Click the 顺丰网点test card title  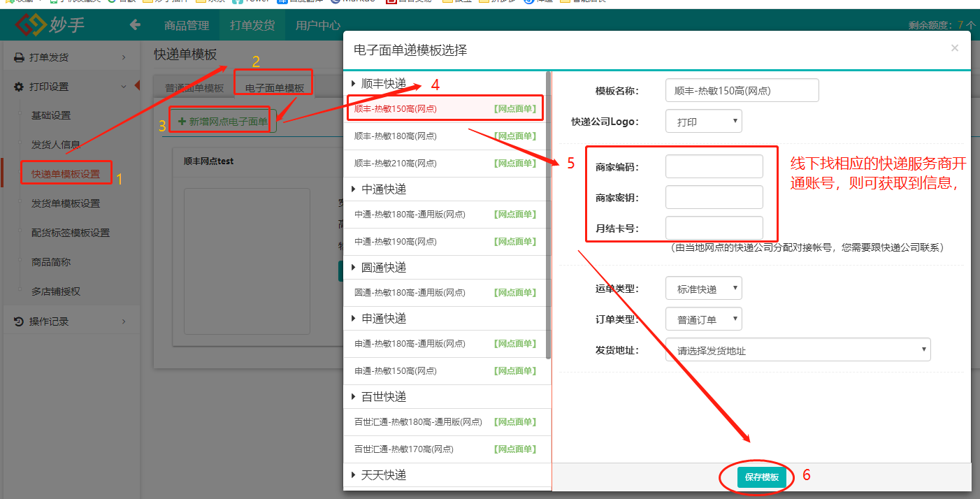coord(208,161)
